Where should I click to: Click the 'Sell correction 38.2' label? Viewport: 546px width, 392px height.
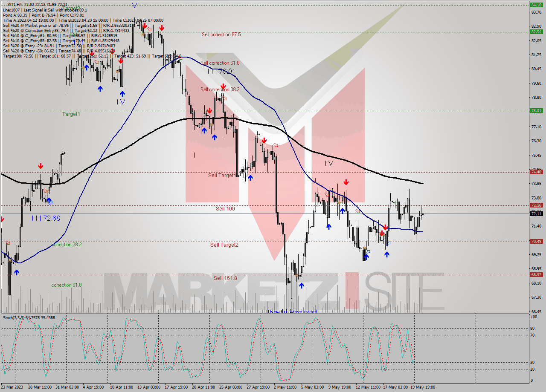[220, 89]
